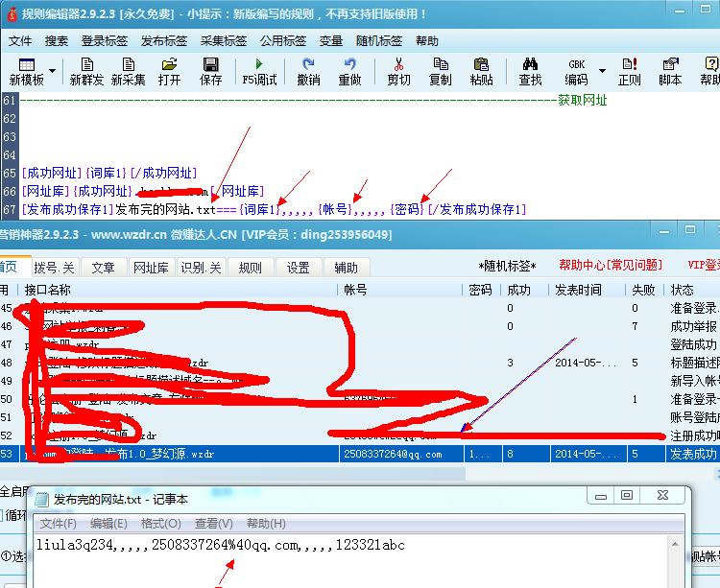Image resolution: width=720 pixels, height=588 pixels.
Task: Redo with the 重做 icon
Action: click(x=349, y=72)
